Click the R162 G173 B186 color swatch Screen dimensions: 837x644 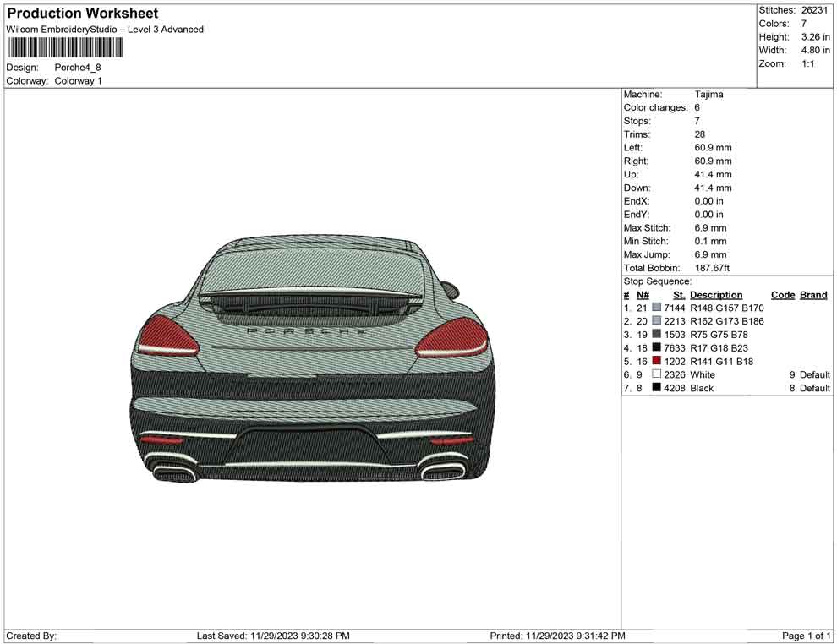pos(655,321)
